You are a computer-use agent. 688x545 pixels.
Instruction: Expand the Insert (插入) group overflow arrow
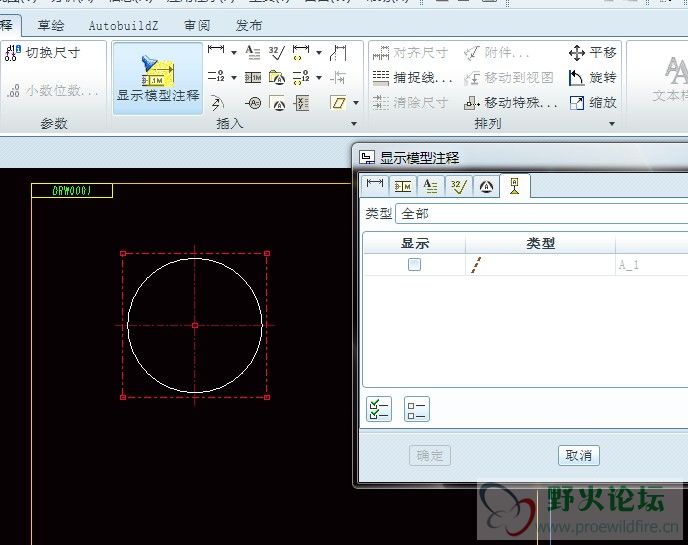tap(354, 124)
